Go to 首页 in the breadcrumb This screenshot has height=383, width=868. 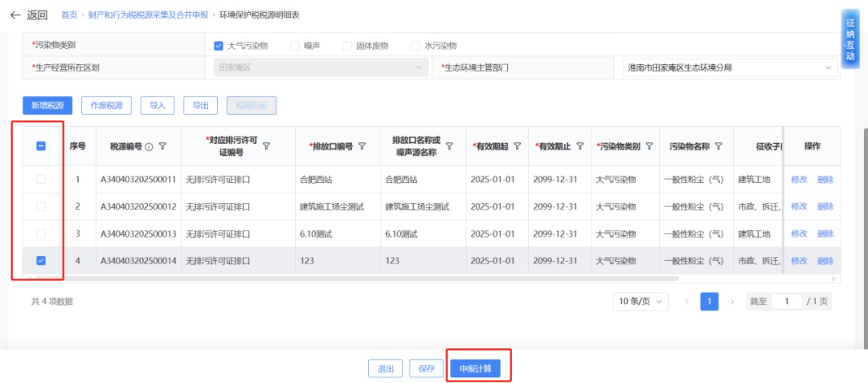pos(70,15)
